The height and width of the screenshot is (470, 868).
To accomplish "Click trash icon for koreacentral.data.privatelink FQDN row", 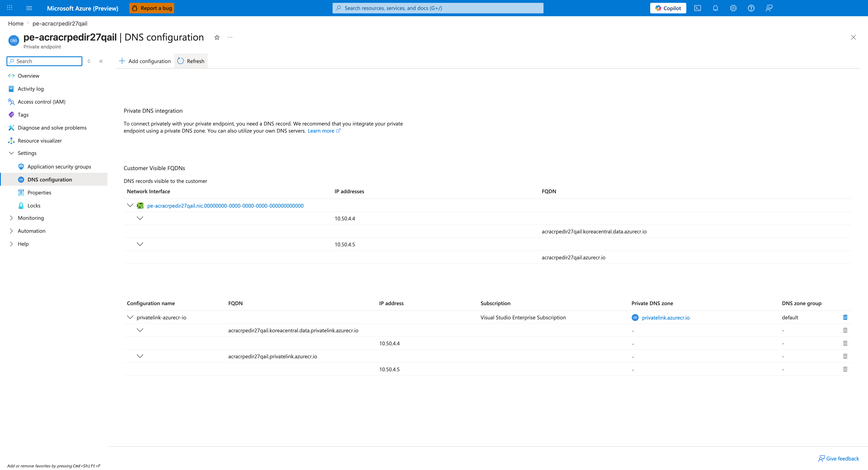I will [845, 330].
